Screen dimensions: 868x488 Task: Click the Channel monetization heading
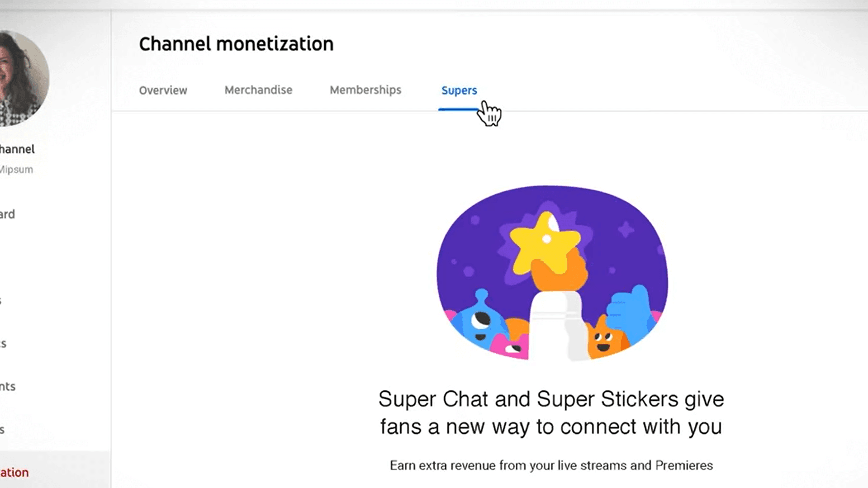click(236, 44)
